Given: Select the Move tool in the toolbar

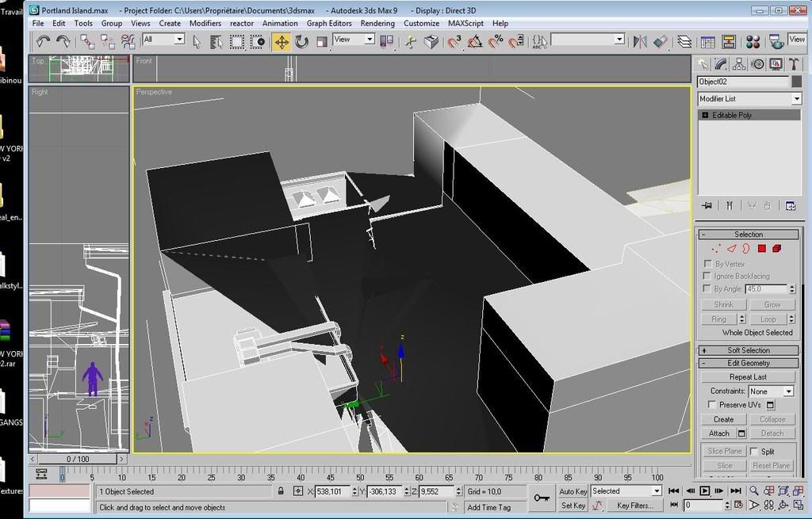Looking at the screenshot, I should [x=282, y=41].
